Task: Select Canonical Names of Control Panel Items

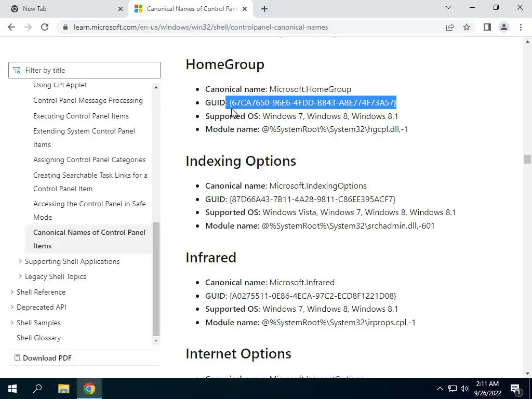Action: (x=89, y=239)
